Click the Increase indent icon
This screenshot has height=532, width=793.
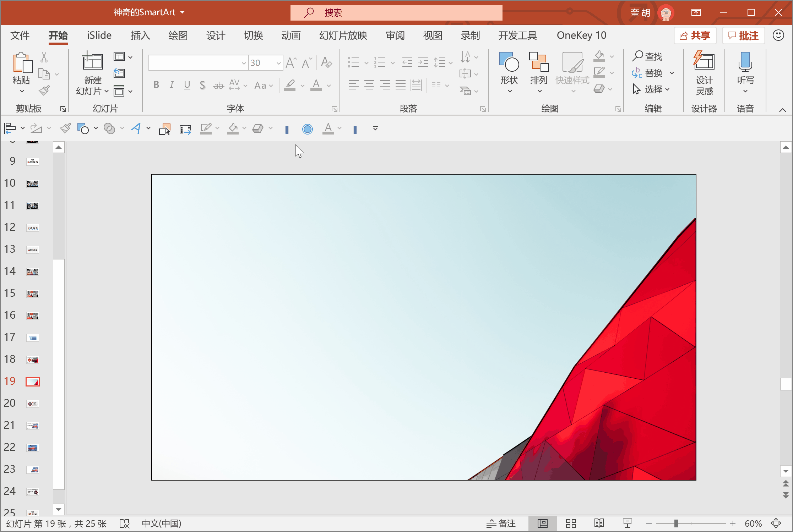click(423, 62)
